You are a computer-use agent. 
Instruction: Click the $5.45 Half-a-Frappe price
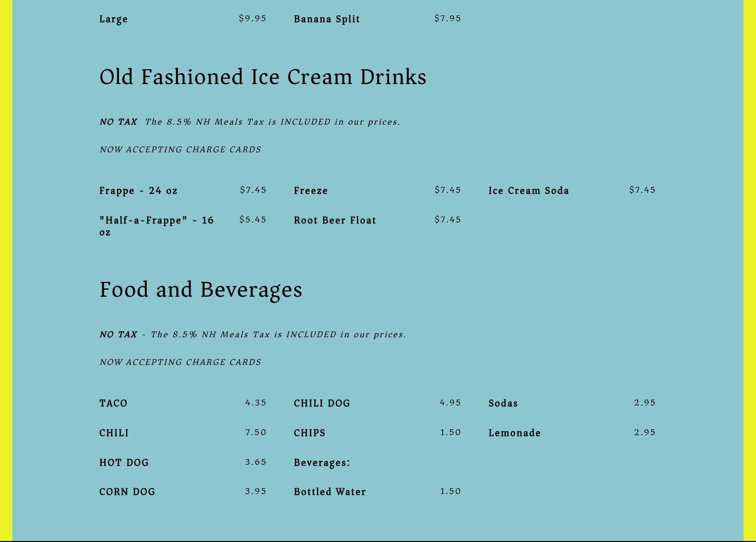tap(252, 220)
